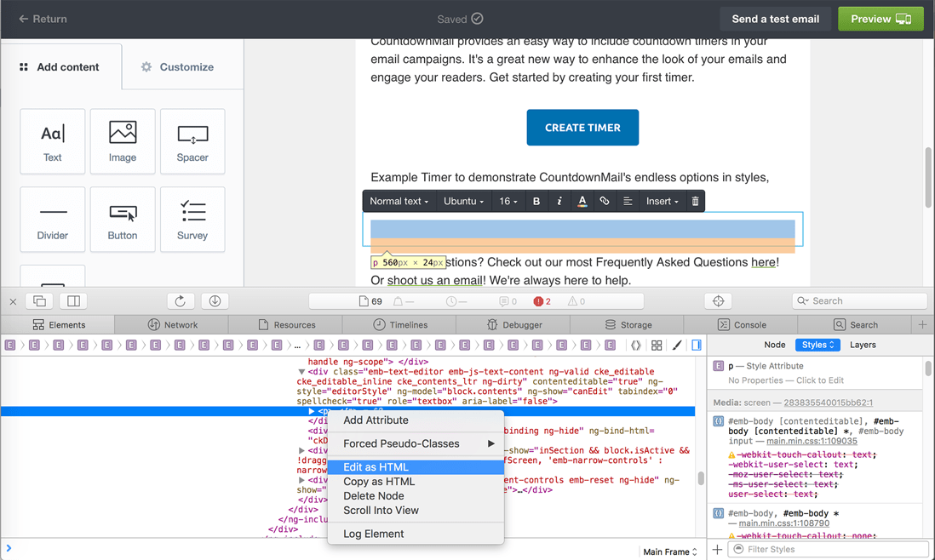935x560 pixels.
Task: Click the CREATE TIMER button
Action: click(x=582, y=128)
